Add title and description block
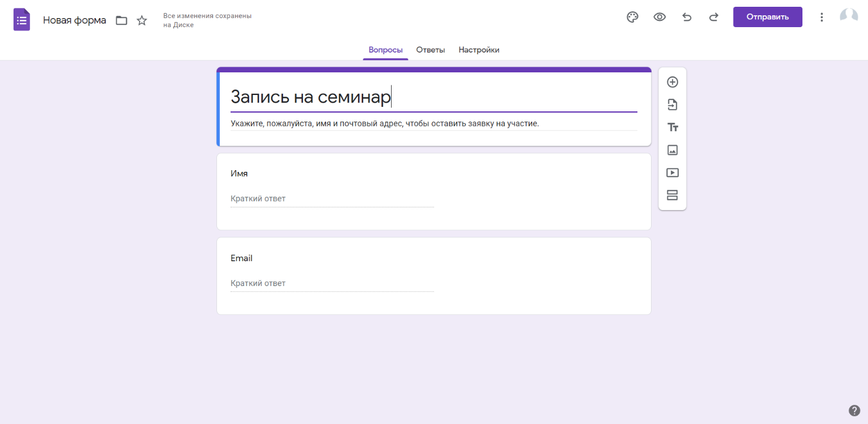Viewport: 868px width, 424px height. click(672, 127)
